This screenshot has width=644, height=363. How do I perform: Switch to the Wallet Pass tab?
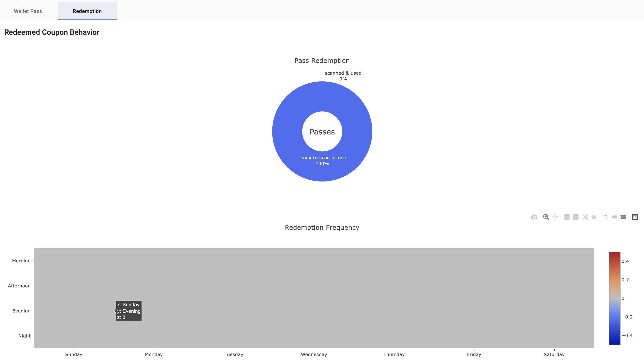tap(28, 11)
